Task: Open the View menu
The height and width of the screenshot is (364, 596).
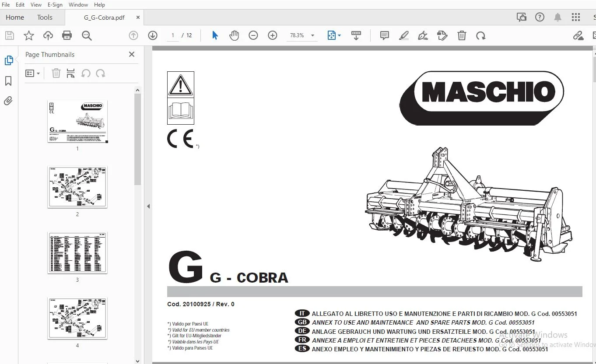Action: (36, 4)
